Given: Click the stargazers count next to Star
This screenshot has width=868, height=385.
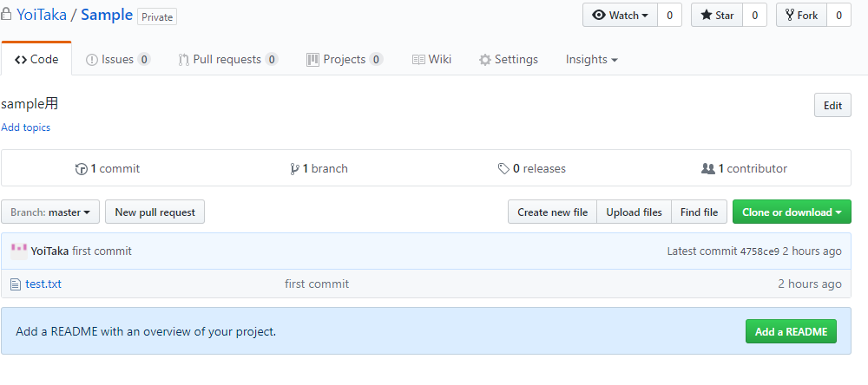Looking at the screenshot, I should coord(754,15).
